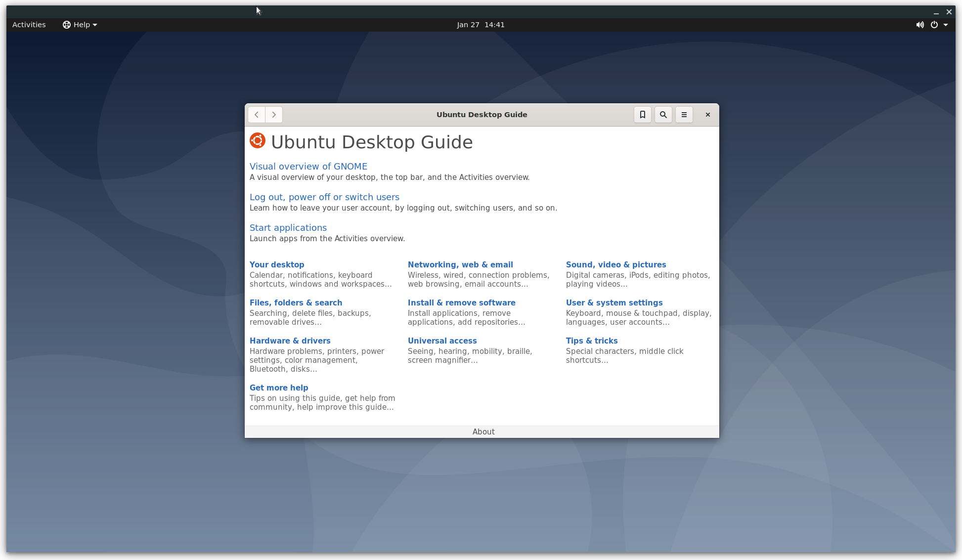The height and width of the screenshot is (560, 962).
Task: Open the hamburger menu in the help window
Action: (x=684, y=114)
